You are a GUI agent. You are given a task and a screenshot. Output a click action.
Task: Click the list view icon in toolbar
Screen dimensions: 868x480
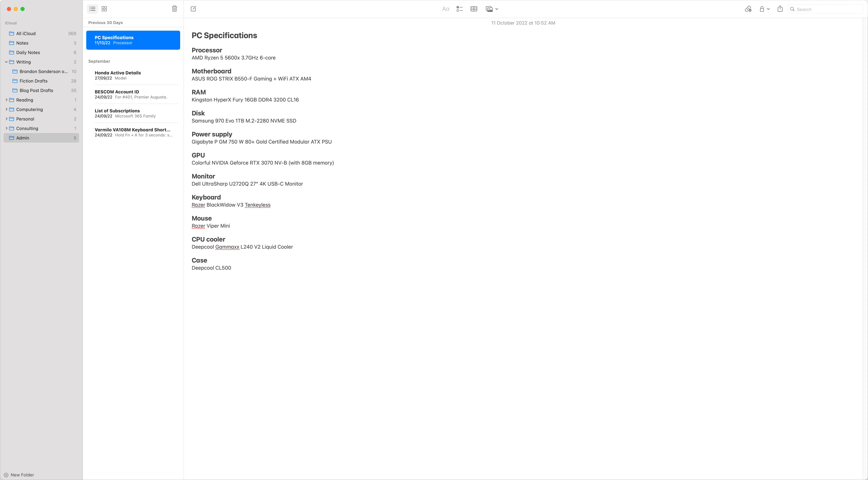(93, 9)
